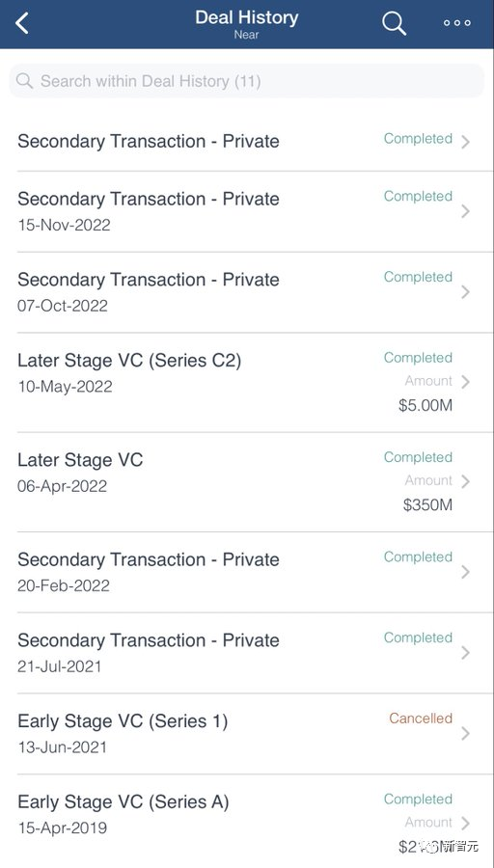Open the 20-Feb-2022 Secondary Transaction

point(247,572)
